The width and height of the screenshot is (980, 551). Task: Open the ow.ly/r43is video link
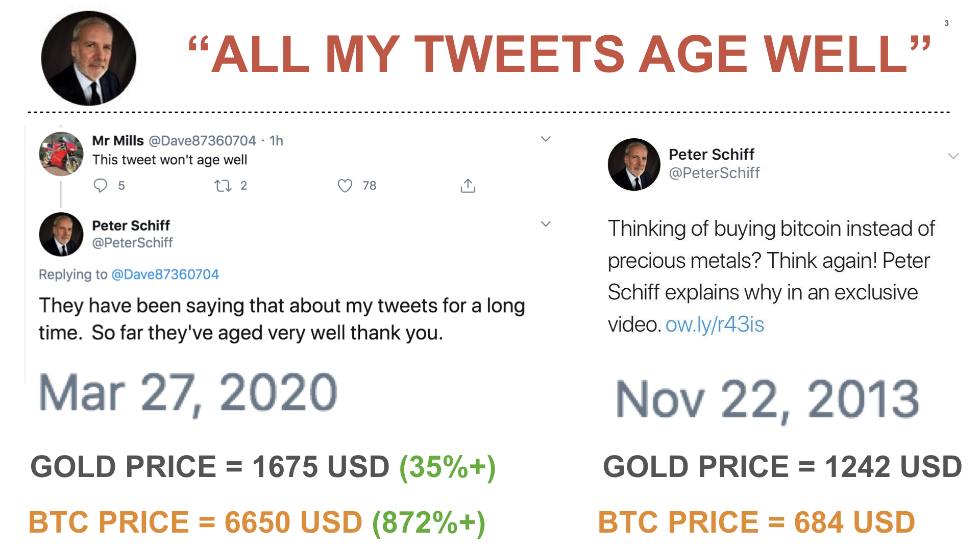tap(715, 324)
